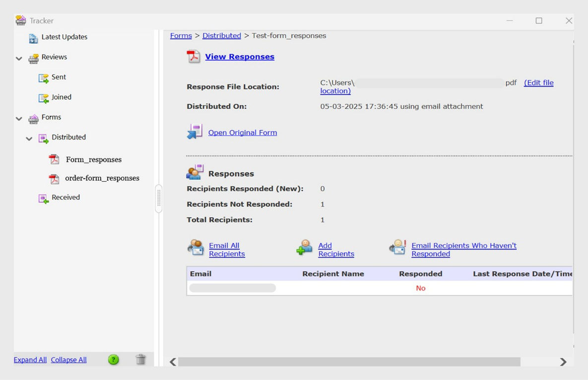Viewport: 588px width, 380px height.
Task: Navigate to Distributed via the breadcrumb
Action: pos(222,35)
